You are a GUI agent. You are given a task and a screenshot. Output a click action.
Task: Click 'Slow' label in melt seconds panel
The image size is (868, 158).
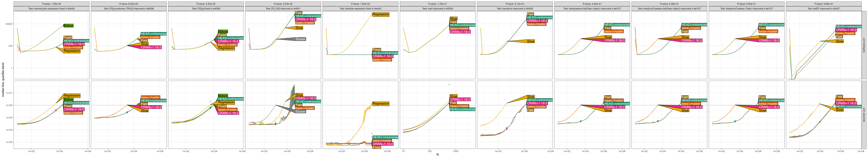point(454,97)
